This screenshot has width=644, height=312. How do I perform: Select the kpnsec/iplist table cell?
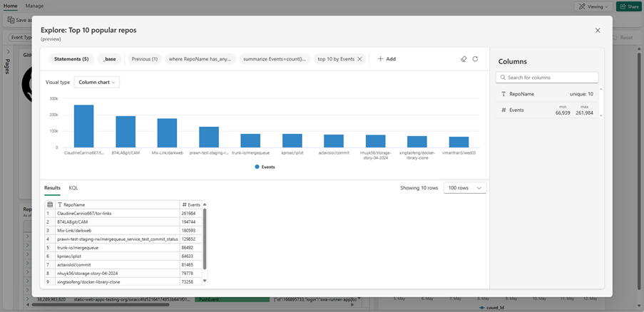click(118, 256)
